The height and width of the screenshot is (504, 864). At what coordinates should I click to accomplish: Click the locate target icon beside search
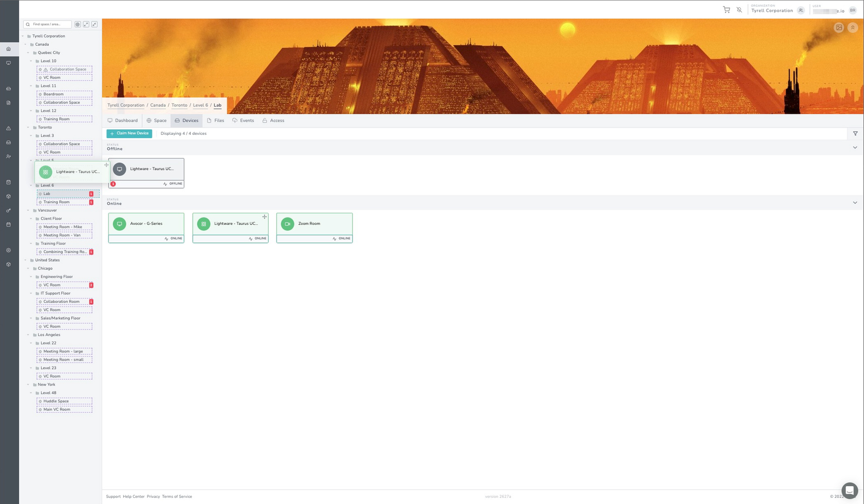[77, 24]
